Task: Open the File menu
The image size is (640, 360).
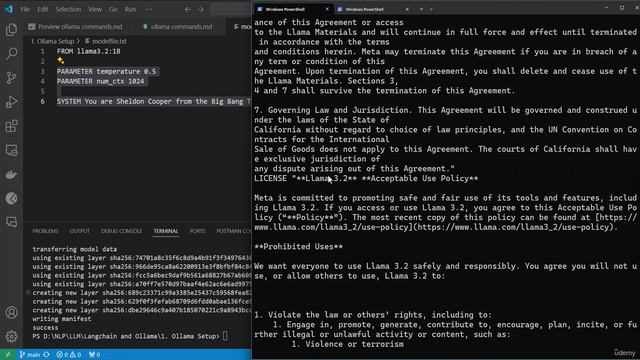Action: pos(25,9)
